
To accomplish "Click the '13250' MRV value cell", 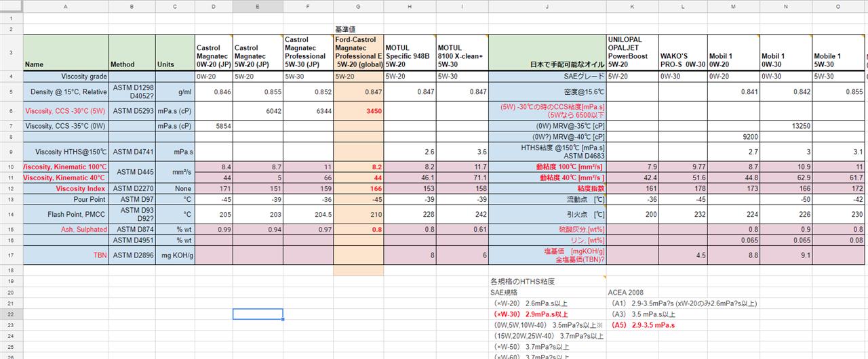I will click(786, 126).
